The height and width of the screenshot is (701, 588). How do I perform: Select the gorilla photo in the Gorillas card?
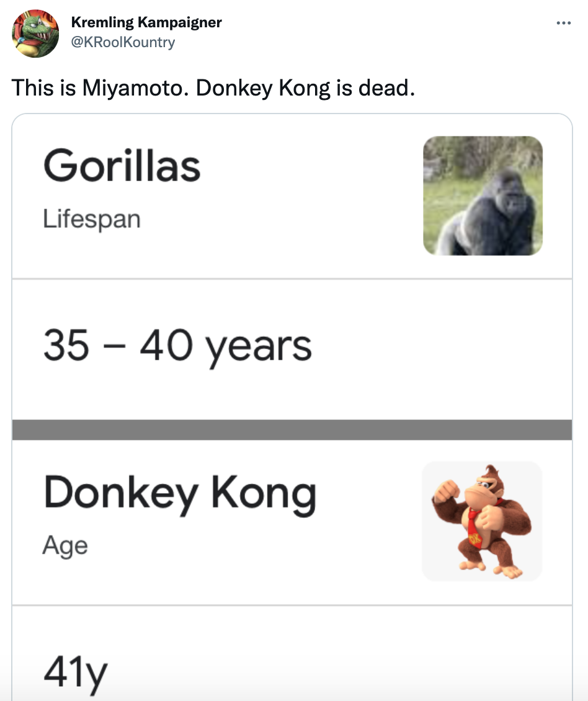pyautogui.click(x=483, y=195)
